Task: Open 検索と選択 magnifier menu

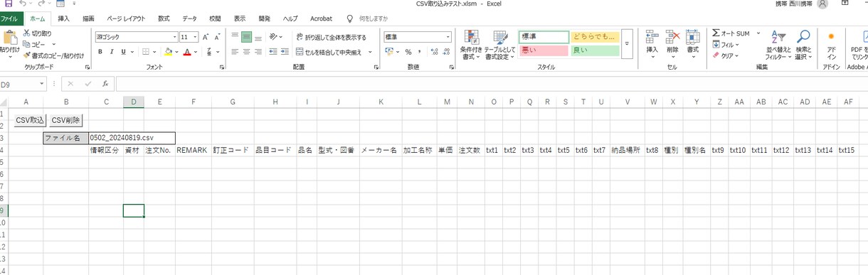Action: pos(803,45)
